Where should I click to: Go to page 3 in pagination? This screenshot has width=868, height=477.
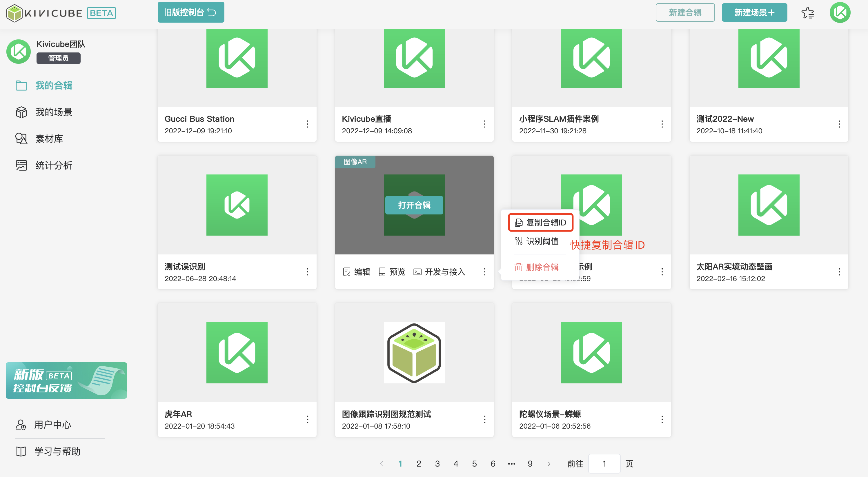(437, 464)
